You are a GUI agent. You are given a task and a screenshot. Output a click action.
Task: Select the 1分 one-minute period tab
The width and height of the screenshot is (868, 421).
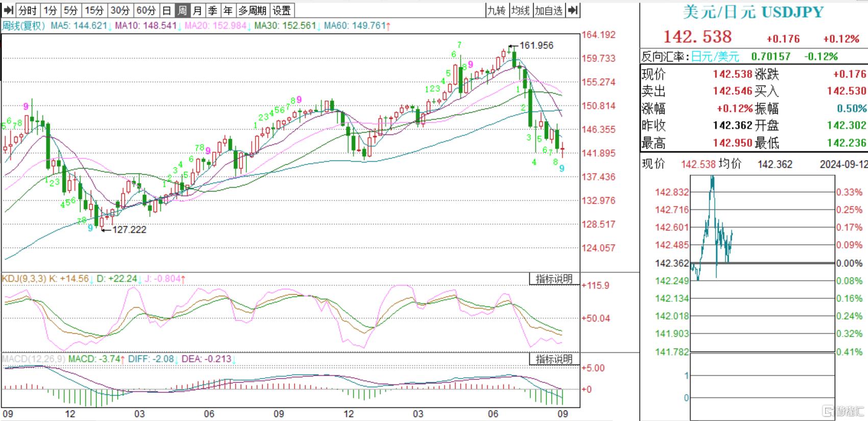(x=51, y=10)
